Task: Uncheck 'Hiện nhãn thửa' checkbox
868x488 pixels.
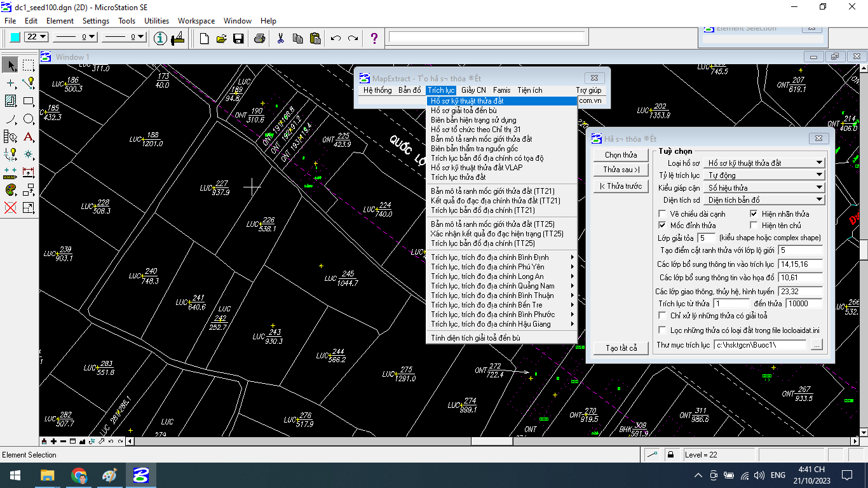Action: (x=754, y=214)
